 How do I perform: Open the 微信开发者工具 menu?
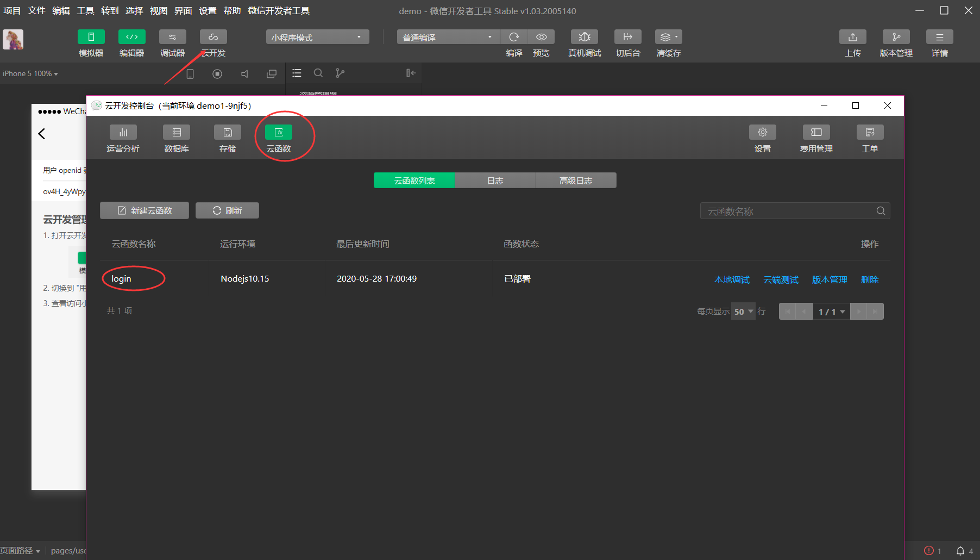(279, 11)
